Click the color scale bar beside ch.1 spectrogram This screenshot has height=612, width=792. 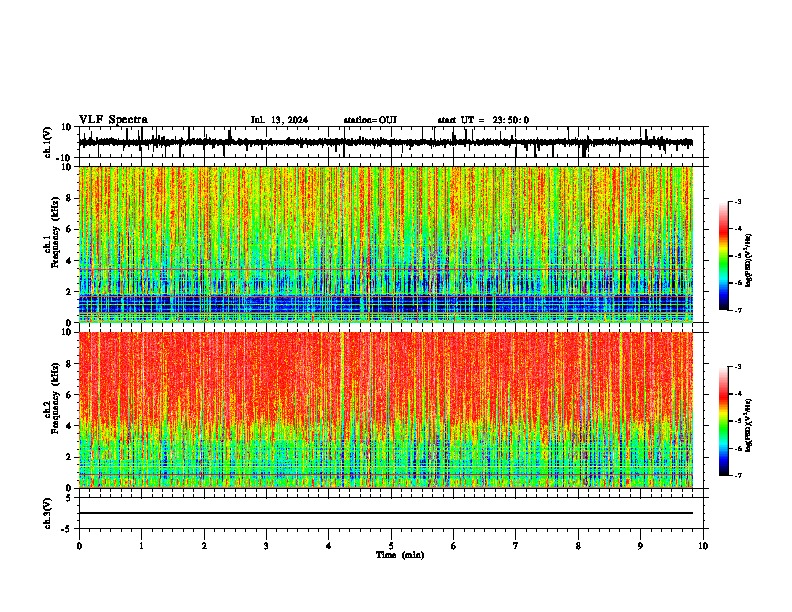[724, 256]
